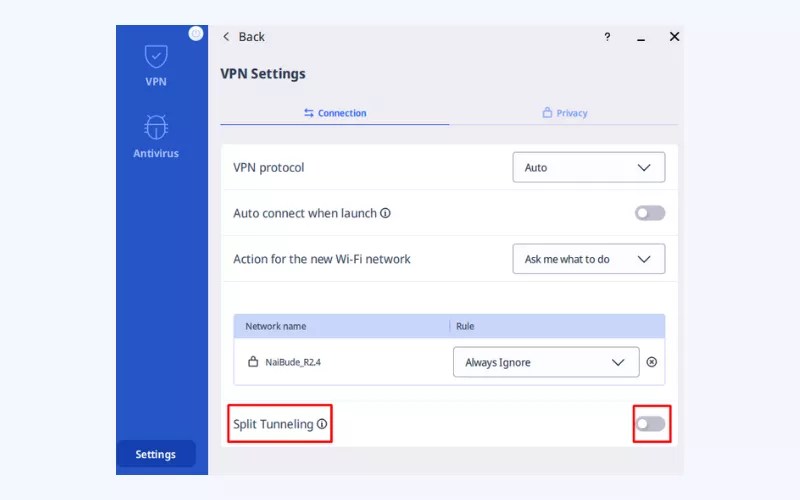Close the VPN Settings window
800x500 pixels.
point(674,36)
